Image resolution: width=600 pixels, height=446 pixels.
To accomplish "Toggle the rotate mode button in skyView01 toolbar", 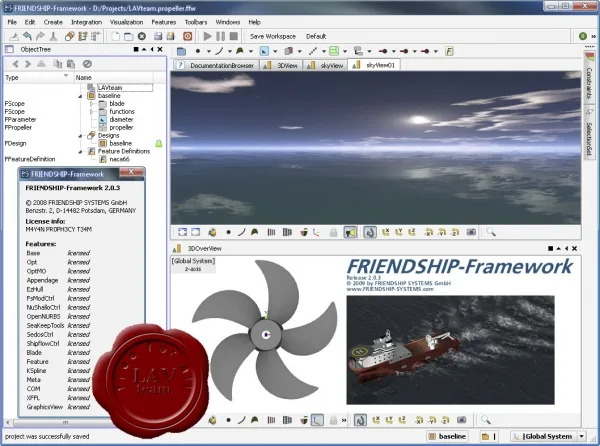I will click(x=370, y=232).
